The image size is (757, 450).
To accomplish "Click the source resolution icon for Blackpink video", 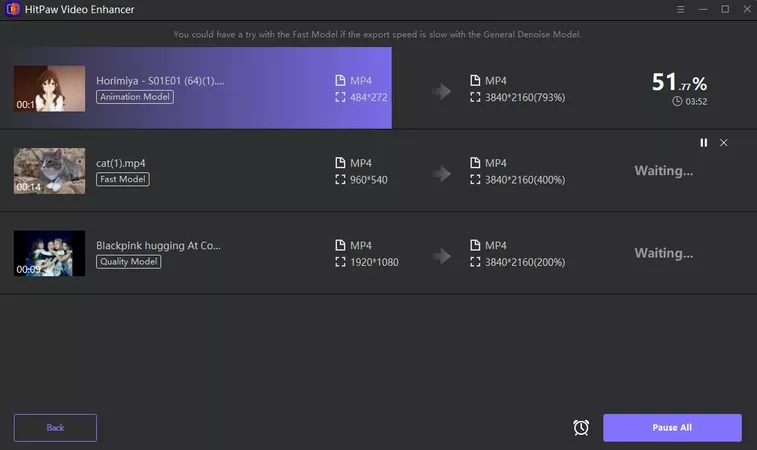I will 340,262.
